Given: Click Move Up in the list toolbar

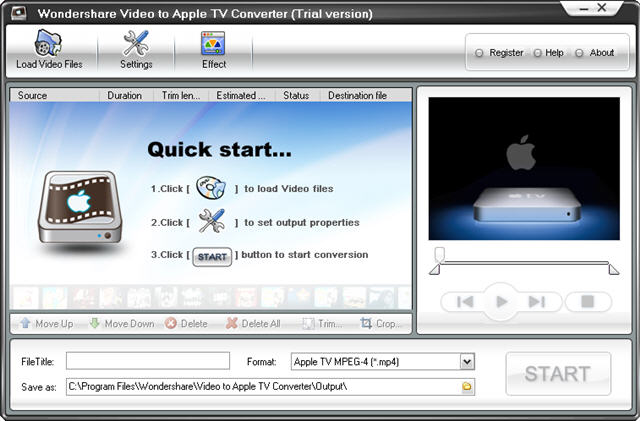Looking at the screenshot, I should 47,324.
